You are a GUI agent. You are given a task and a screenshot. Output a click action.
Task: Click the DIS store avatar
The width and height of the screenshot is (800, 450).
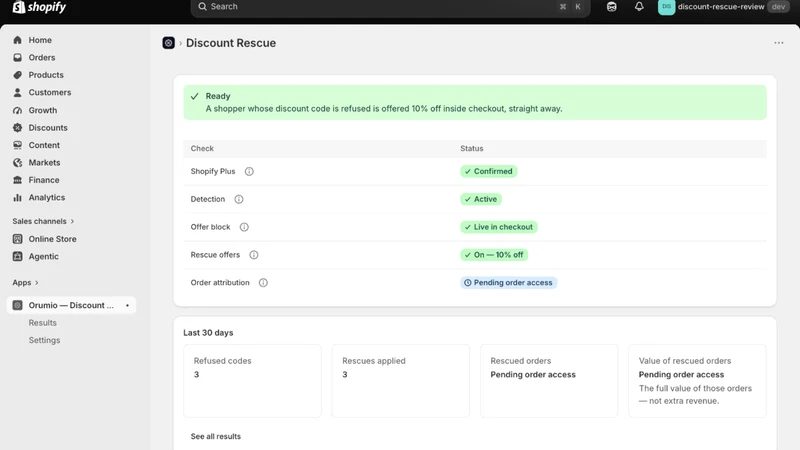(x=666, y=7)
